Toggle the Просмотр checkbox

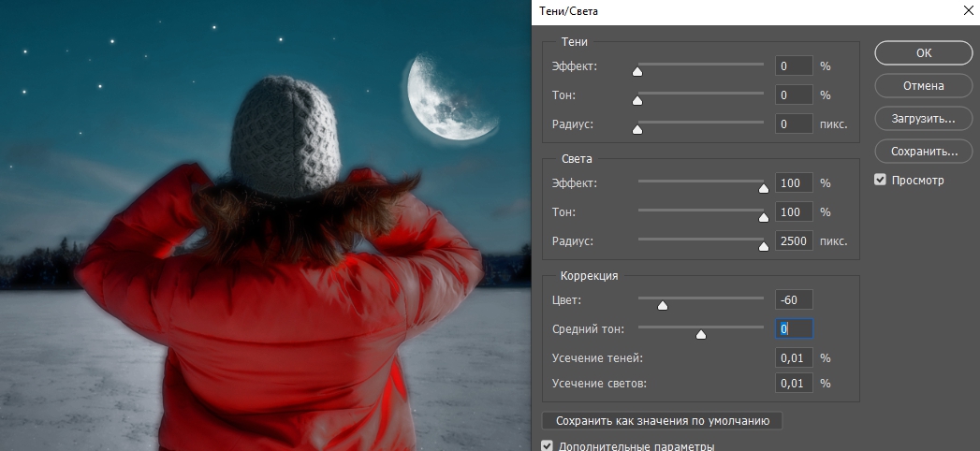click(880, 180)
